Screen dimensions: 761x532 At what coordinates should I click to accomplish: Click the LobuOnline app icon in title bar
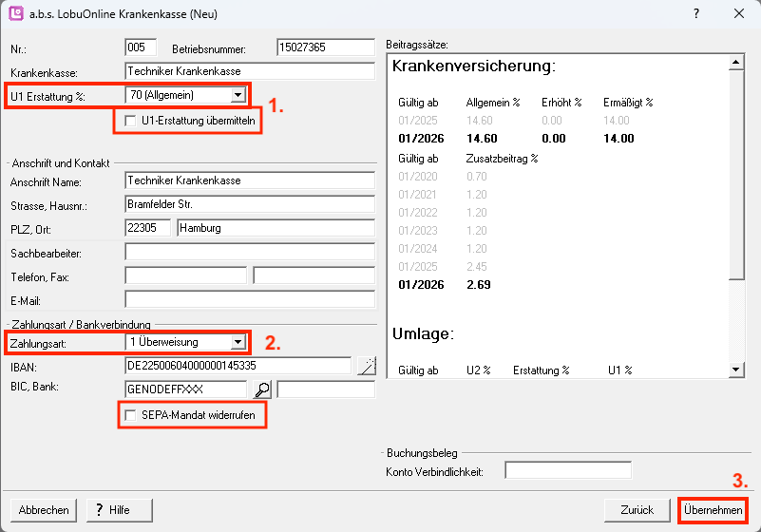tap(15, 13)
